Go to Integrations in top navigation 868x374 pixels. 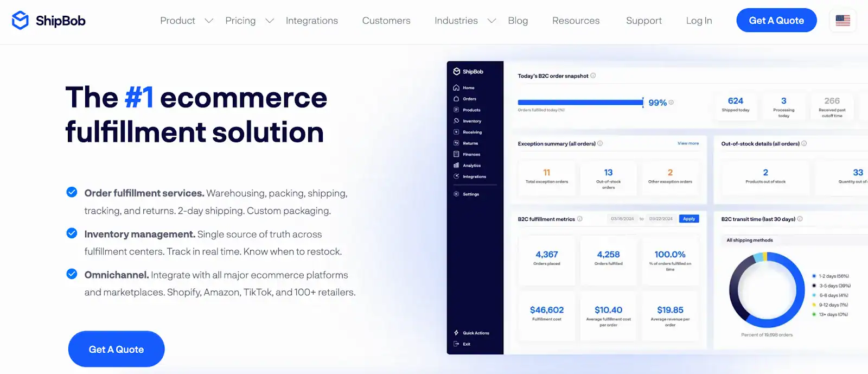point(312,21)
